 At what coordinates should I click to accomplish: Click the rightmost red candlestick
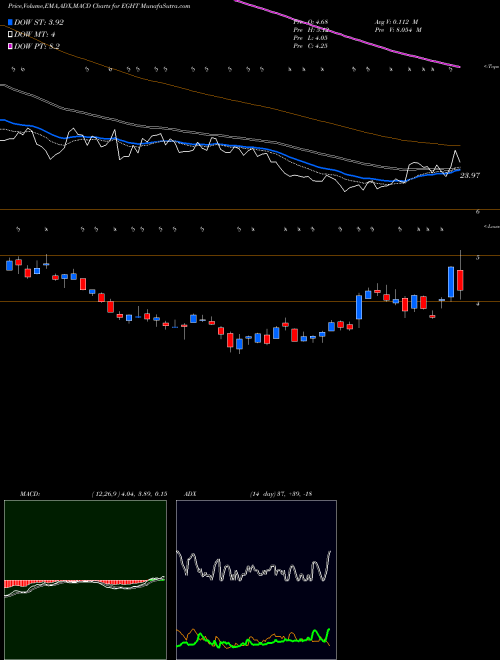[460, 280]
